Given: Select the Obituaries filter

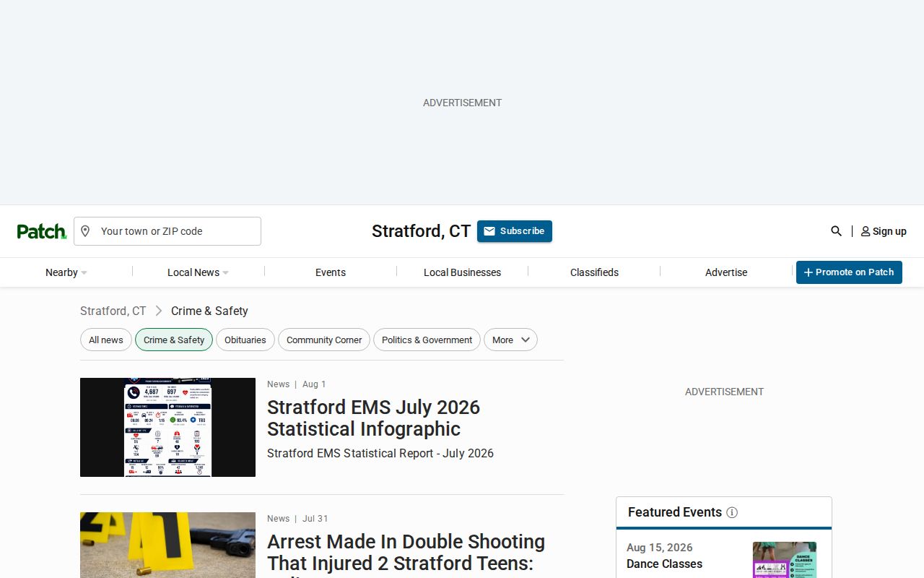Looking at the screenshot, I should [245, 340].
